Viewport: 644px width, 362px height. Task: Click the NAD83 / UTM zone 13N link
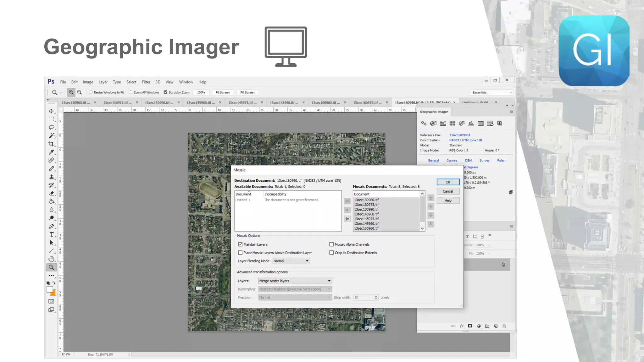coord(465,140)
